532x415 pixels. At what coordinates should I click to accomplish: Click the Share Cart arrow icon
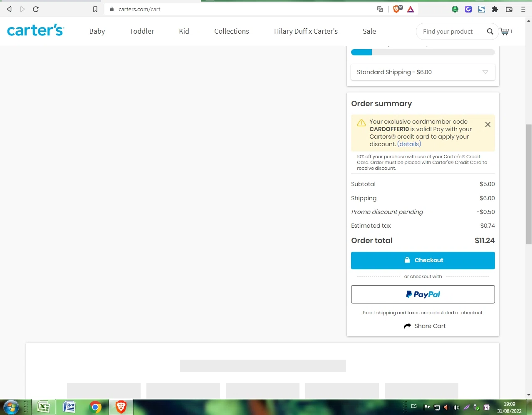[408, 326]
